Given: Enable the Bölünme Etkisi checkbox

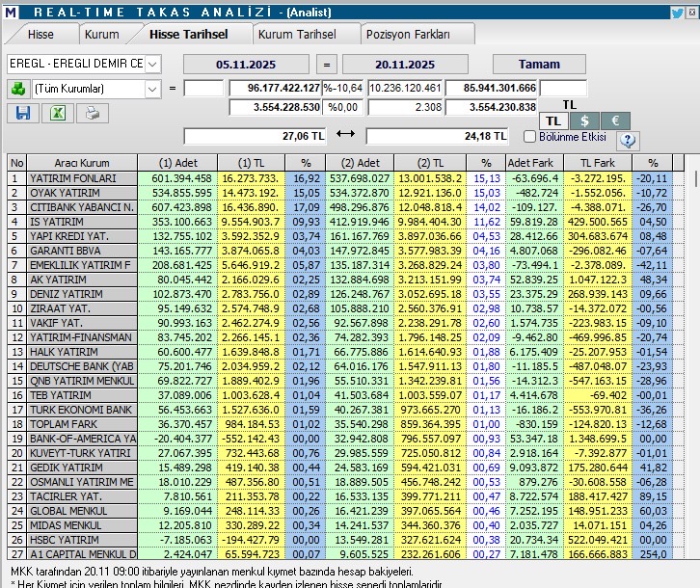Looking at the screenshot, I should tap(528, 136).
